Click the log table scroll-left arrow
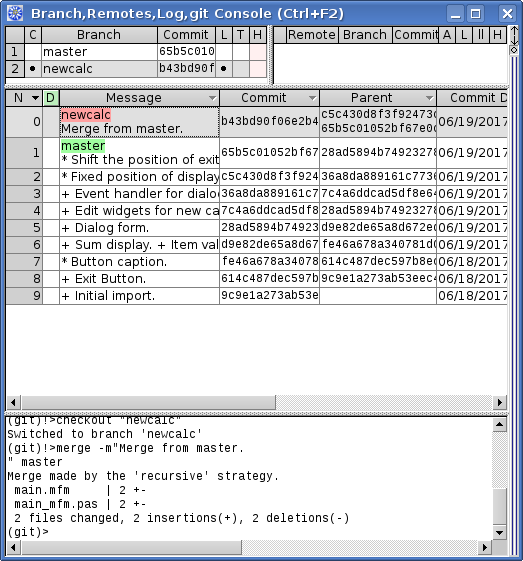Image resolution: width=523 pixels, height=561 pixels. [13, 403]
